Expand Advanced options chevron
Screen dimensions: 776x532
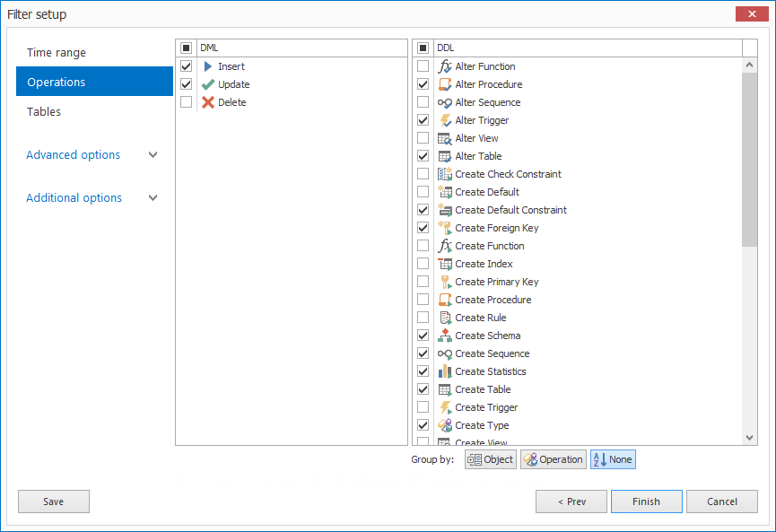point(153,155)
